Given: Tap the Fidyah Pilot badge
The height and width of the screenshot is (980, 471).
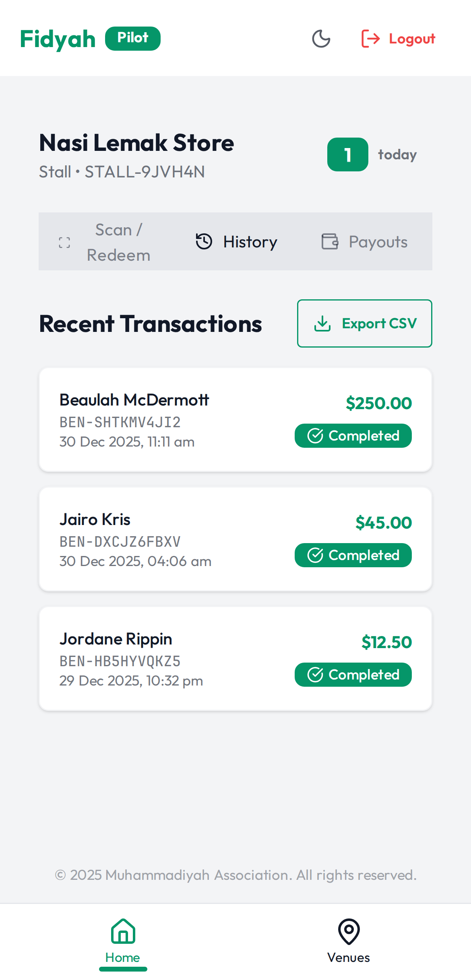Looking at the screenshot, I should click(133, 38).
